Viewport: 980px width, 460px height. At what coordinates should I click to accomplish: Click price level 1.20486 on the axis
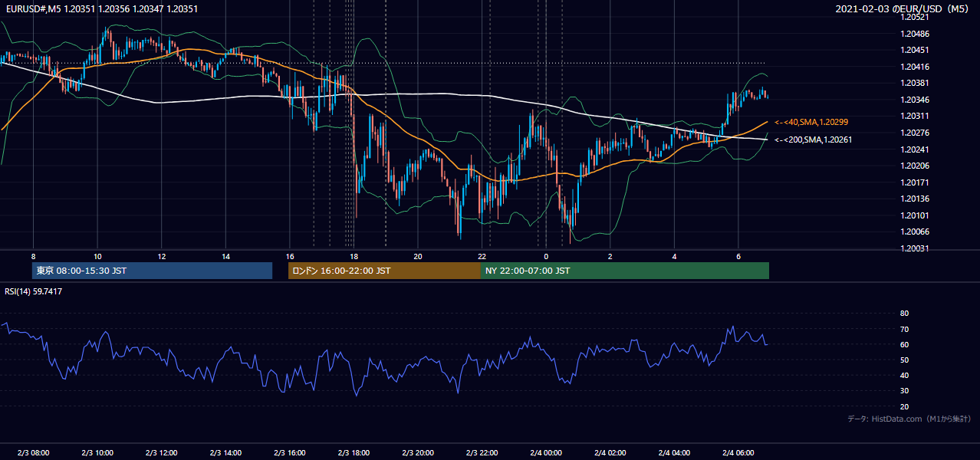[x=915, y=34]
